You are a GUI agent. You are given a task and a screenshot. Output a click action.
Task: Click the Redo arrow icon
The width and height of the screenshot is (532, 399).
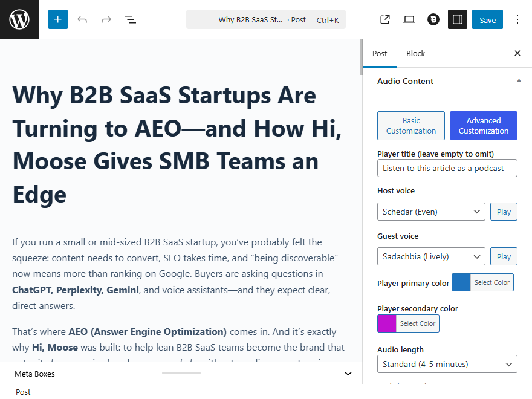106,19
